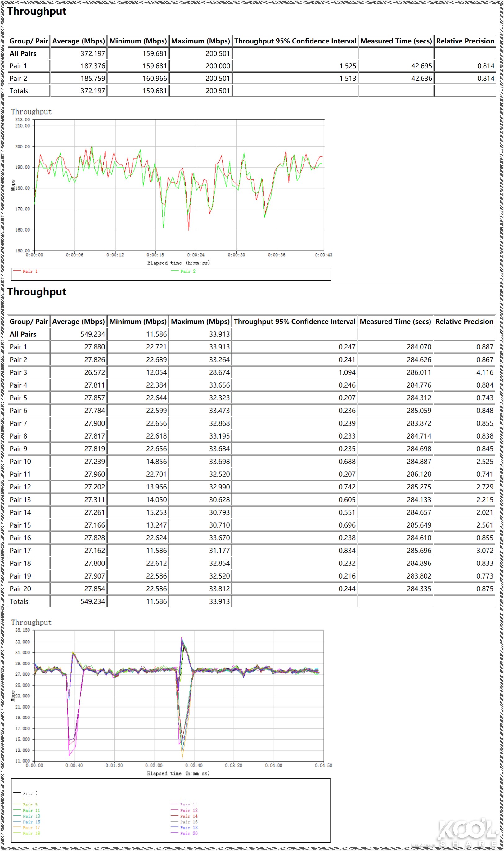
Task: Click the Pair 8 row label
Action: point(18,436)
